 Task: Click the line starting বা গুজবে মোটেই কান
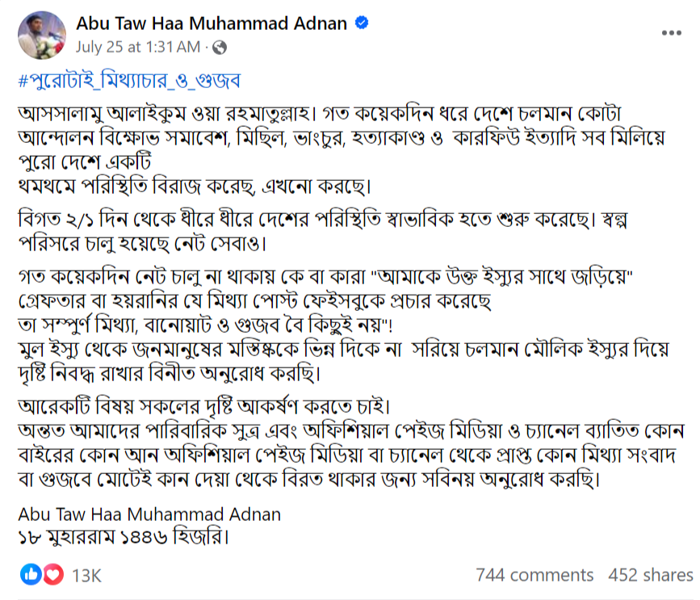[x=309, y=479]
